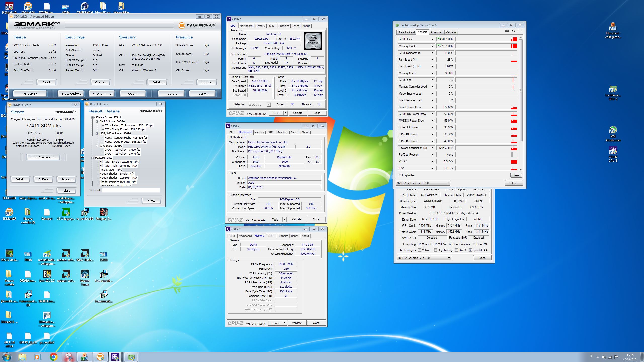Collapse SM2.0 Score tree node
The height and width of the screenshot is (362, 644).
click(x=97, y=121)
